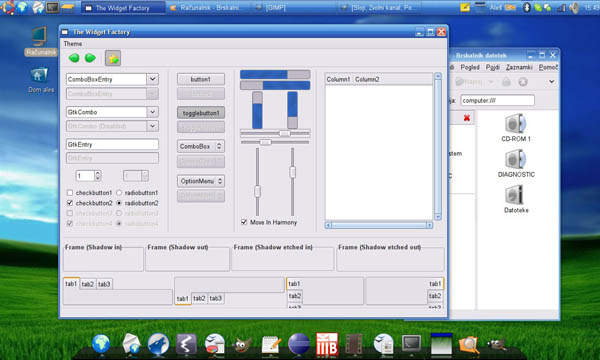Screen dimensions: 600x360
Task: Click the Bluetooth tray icon
Action: click(x=527, y=7)
